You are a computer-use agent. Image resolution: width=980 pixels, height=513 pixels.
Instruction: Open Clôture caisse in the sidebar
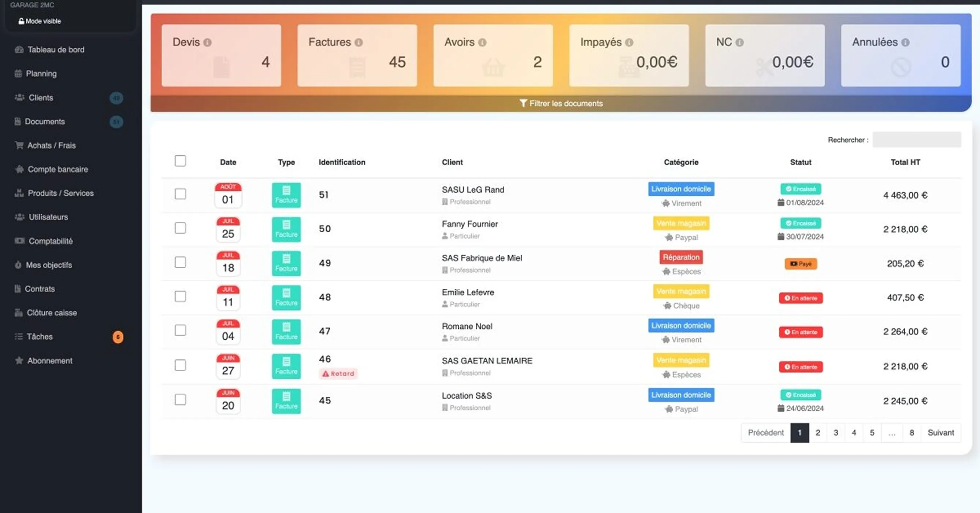(x=52, y=313)
